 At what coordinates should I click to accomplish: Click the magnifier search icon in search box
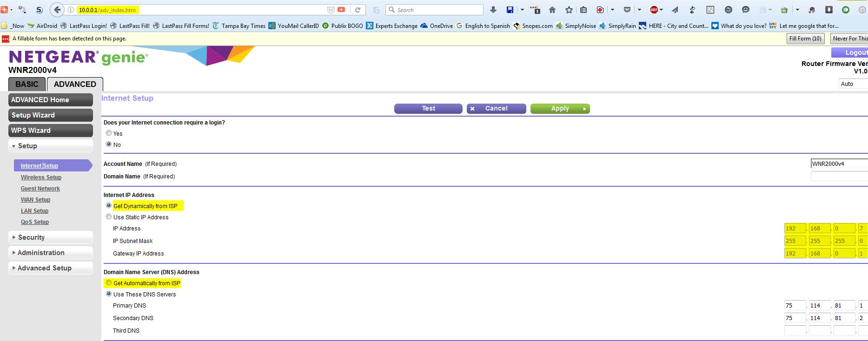point(392,10)
